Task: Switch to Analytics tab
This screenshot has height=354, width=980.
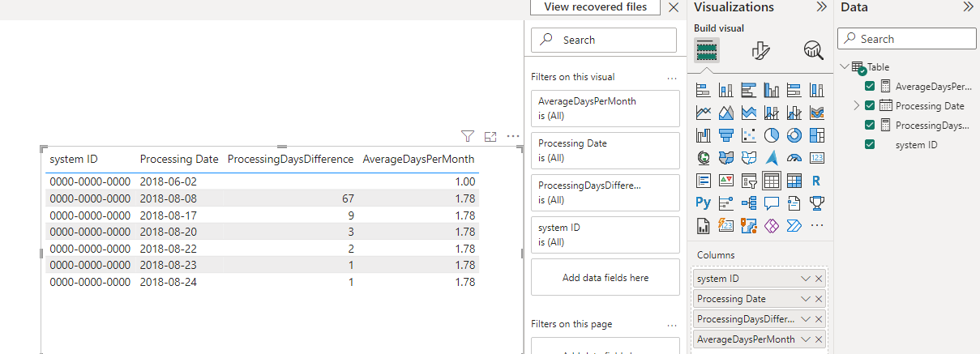Action: [813, 50]
